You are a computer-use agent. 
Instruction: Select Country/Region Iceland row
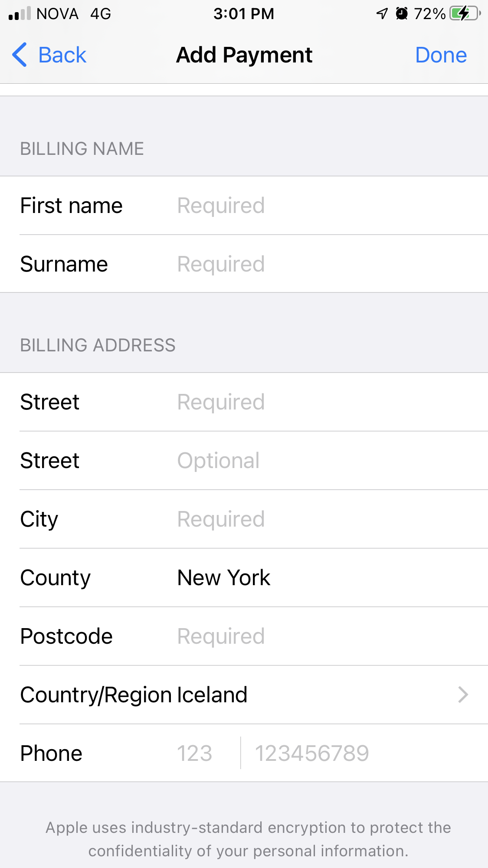click(244, 694)
